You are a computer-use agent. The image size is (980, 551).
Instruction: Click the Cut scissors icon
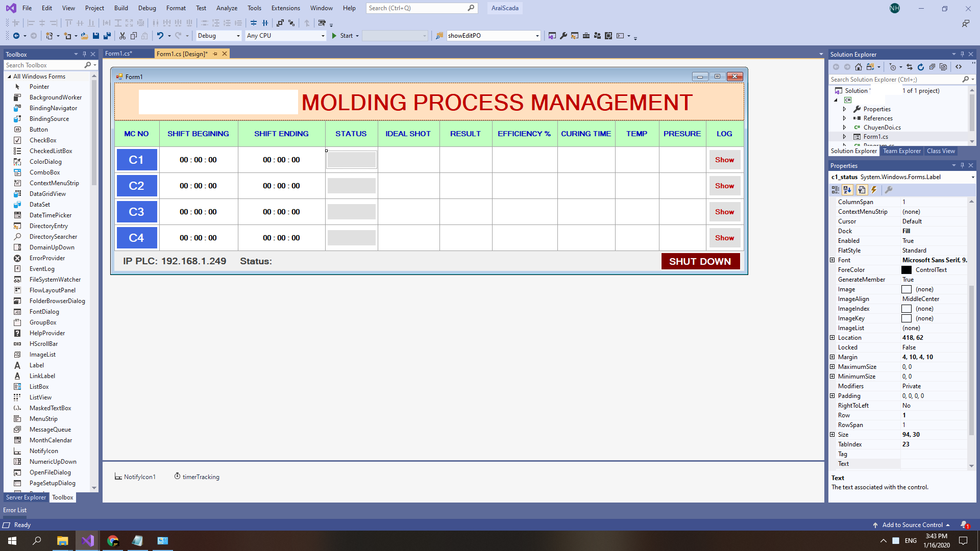(122, 36)
